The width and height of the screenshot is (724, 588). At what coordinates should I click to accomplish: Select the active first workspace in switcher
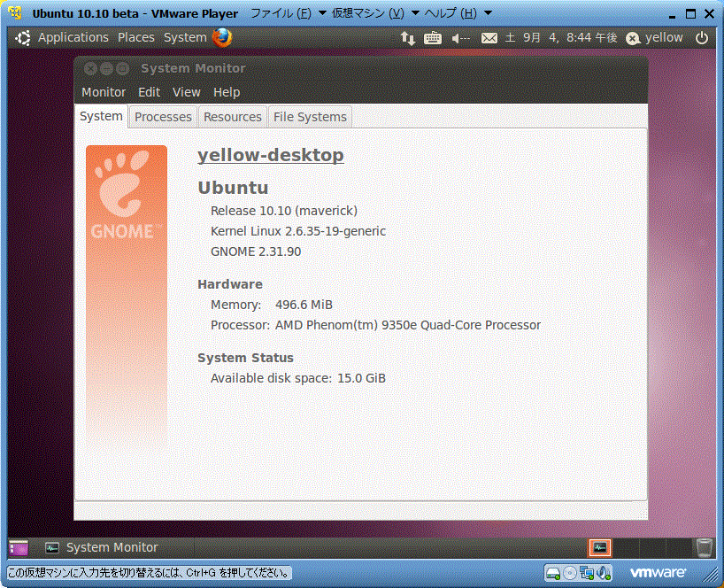pos(600,548)
